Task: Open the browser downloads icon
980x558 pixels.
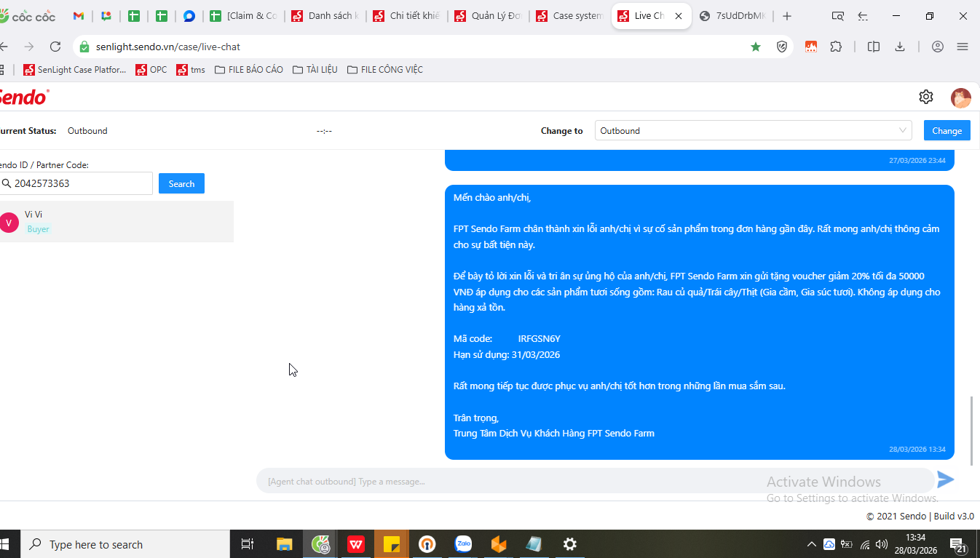Action: point(900,47)
